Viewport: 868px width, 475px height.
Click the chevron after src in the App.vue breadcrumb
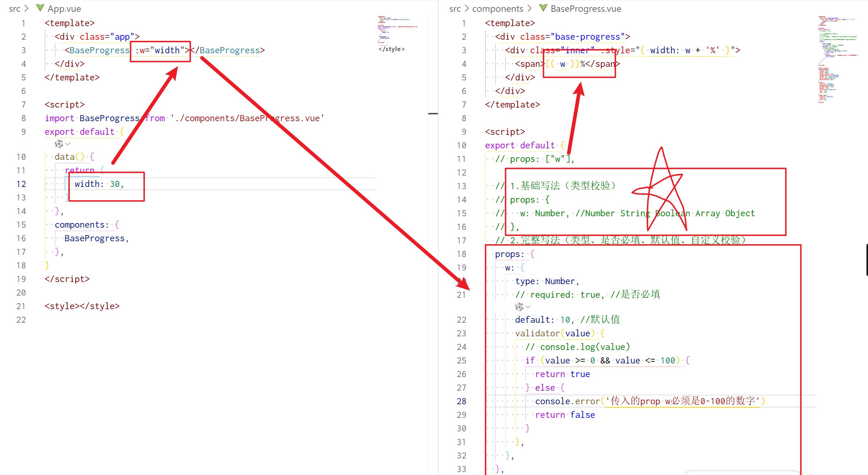pos(26,8)
